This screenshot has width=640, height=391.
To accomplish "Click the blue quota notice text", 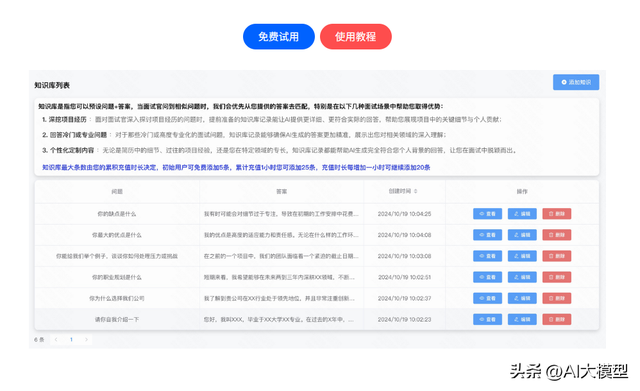I will click(236, 167).
